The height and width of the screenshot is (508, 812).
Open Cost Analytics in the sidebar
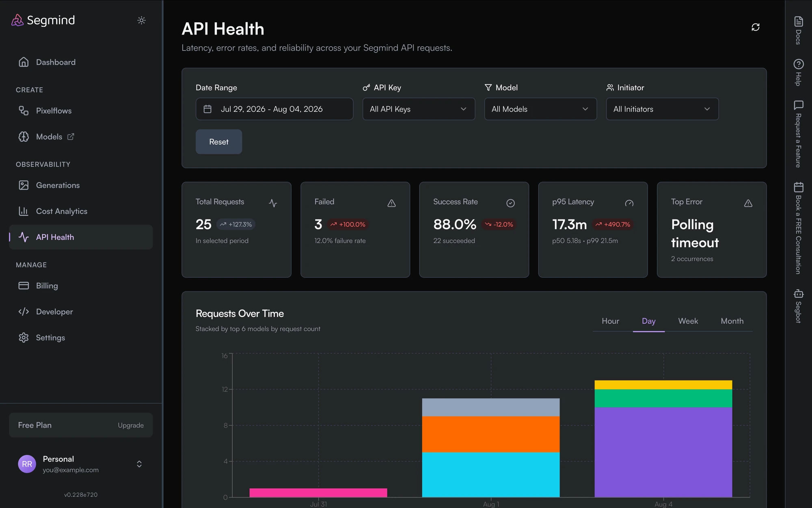[81, 211]
